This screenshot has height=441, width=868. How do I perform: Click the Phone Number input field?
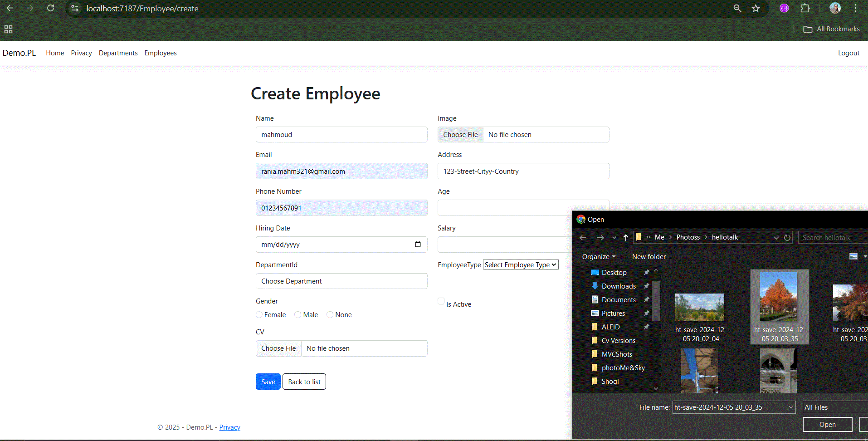pos(341,208)
